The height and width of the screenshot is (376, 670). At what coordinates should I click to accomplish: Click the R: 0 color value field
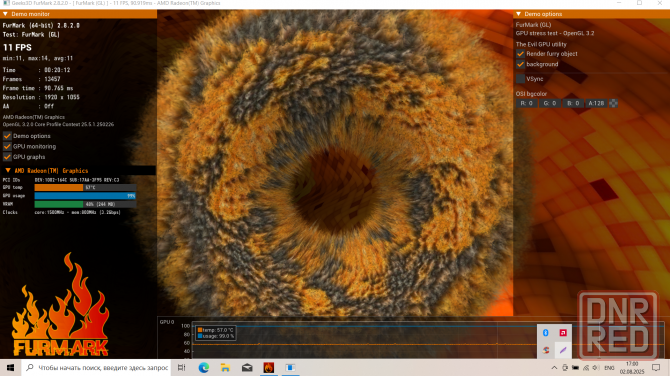point(526,103)
